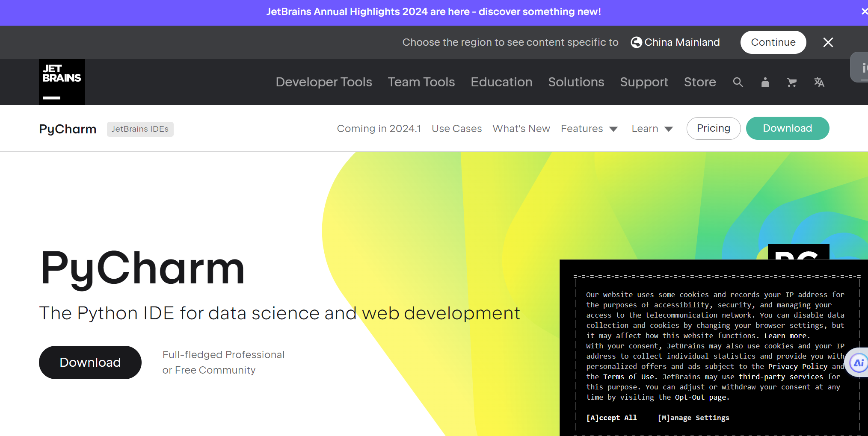Viewport: 868px width, 436px height.
Task: Open the Annual Highlights 2024 banner link
Action: tap(433, 12)
